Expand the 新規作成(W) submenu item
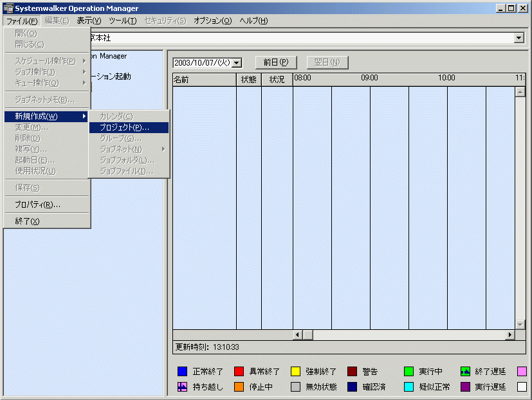532x400 pixels. click(46, 116)
